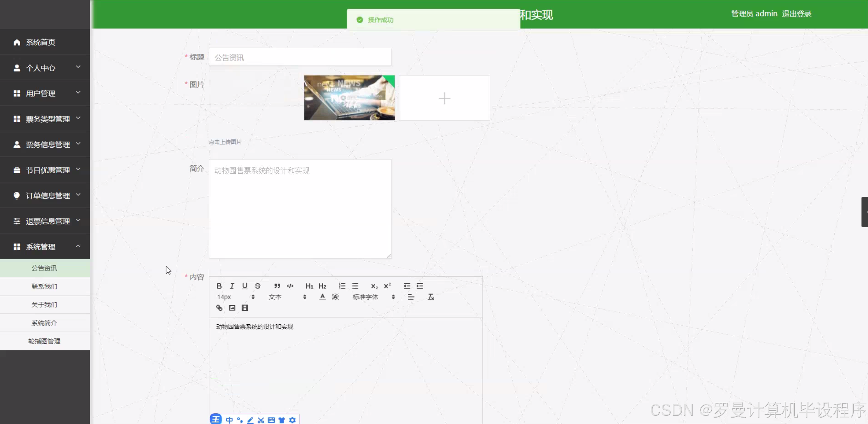Toggle underline formatting in the content editor
This screenshot has height=424, width=868.
pyautogui.click(x=245, y=286)
